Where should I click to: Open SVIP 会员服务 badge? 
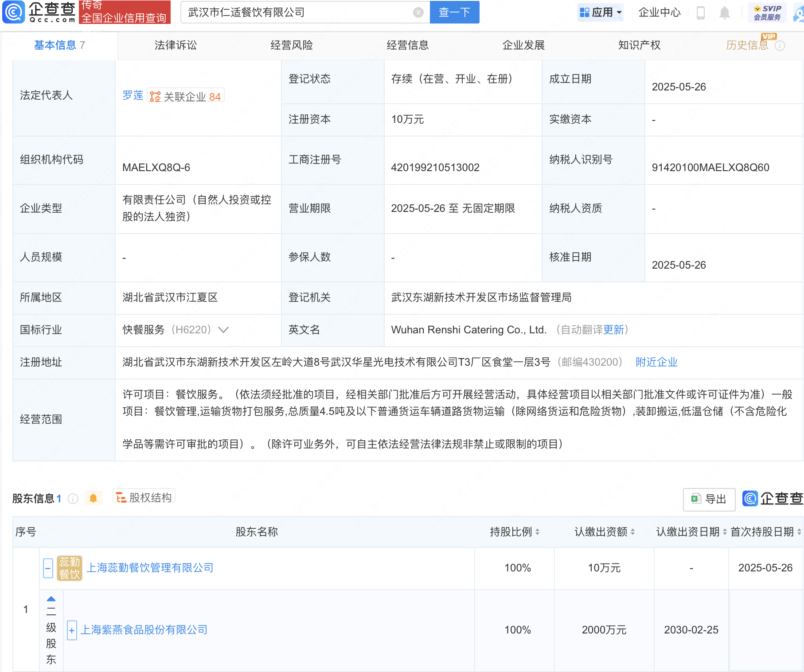pyautogui.click(x=767, y=12)
